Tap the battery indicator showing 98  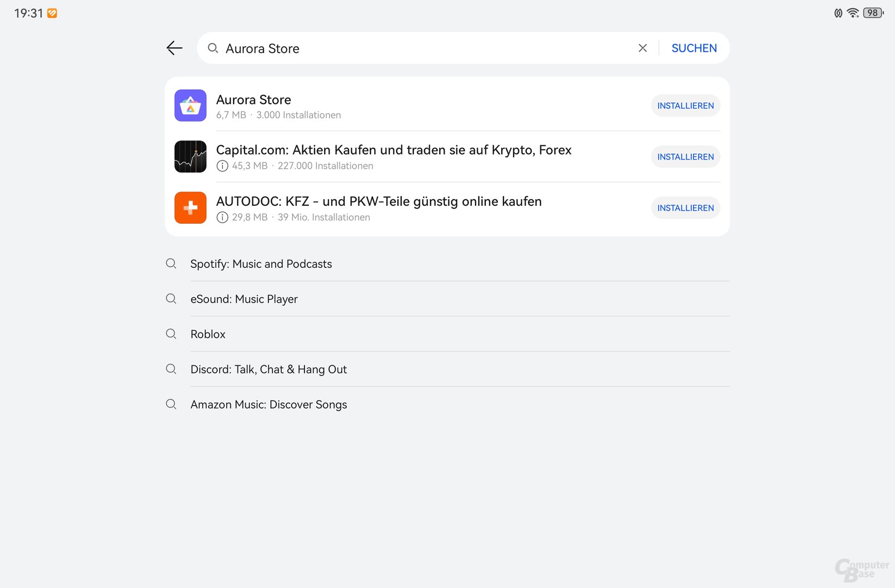click(x=873, y=13)
